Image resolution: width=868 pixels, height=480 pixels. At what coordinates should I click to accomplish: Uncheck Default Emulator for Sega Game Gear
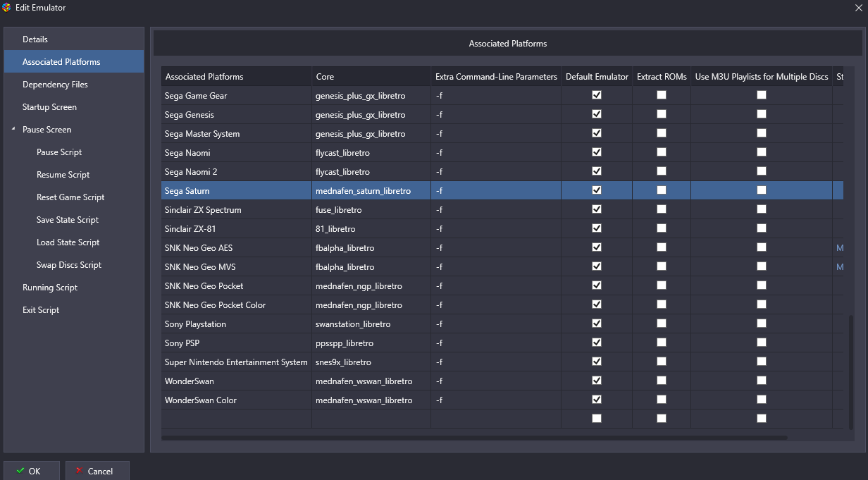tap(597, 95)
